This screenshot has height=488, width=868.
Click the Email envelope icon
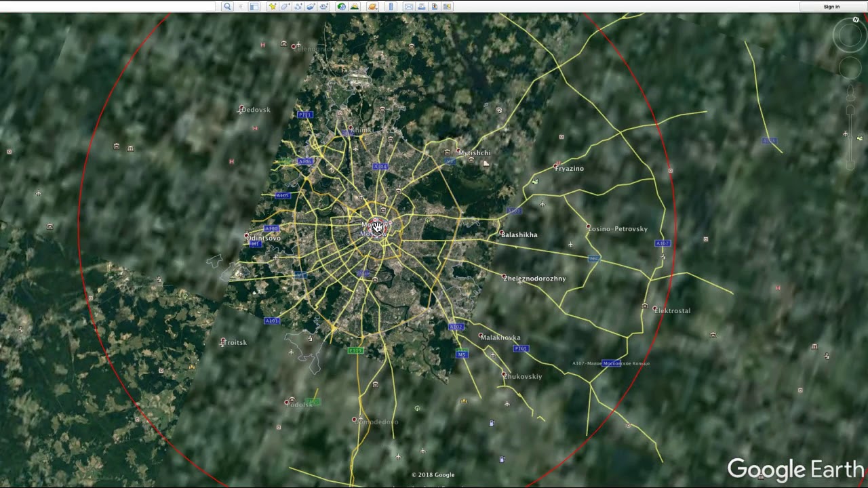pyautogui.click(x=409, y=7)
